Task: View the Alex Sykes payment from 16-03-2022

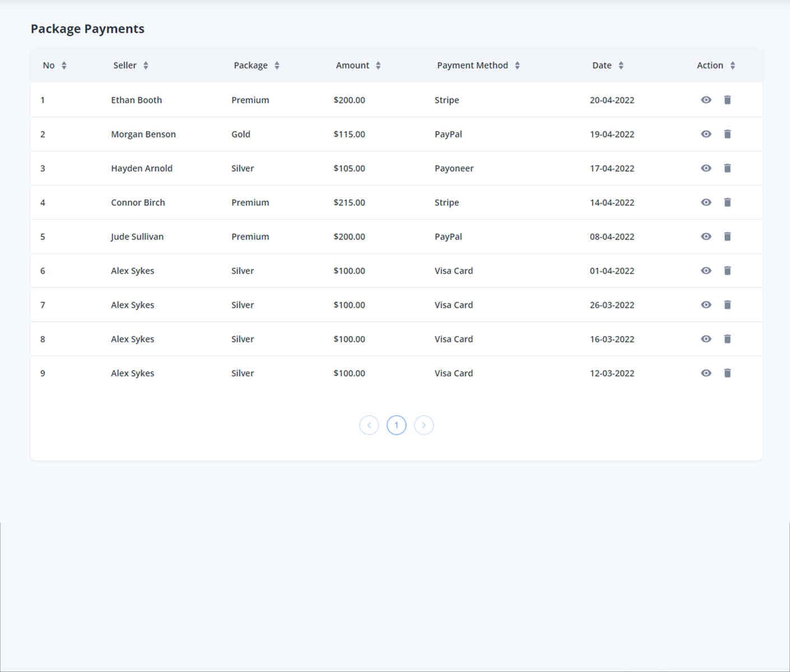Action: (706, 339)
